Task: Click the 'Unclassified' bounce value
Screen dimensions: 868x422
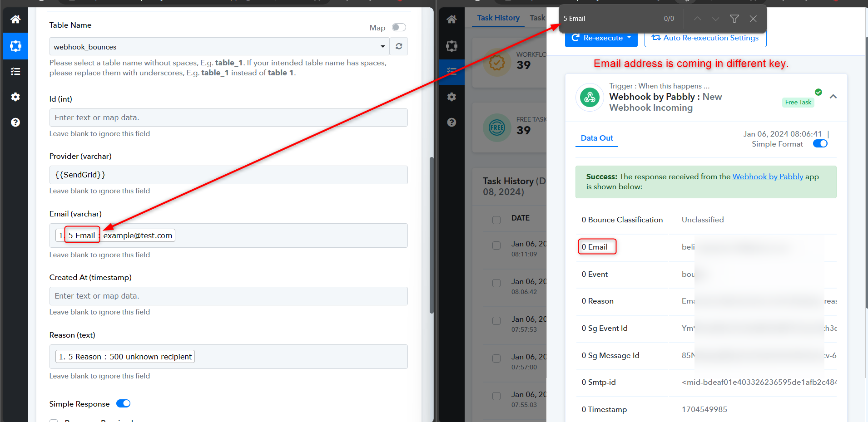Action: (x=703, y=220)
